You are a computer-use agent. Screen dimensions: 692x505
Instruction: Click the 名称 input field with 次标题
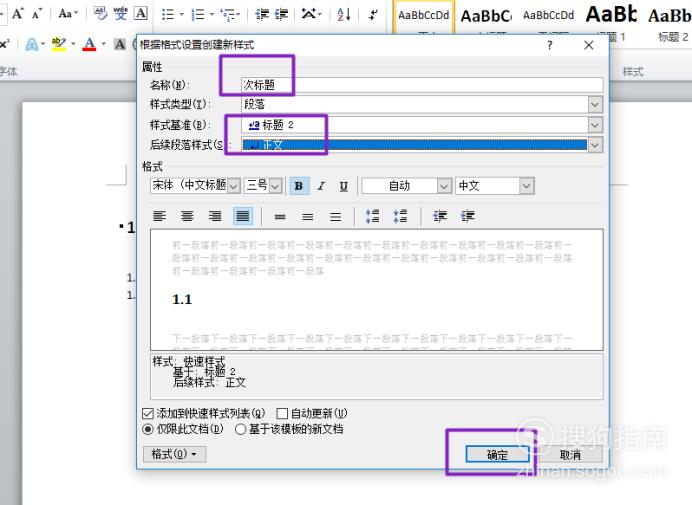pyautogui.click(x=422, y=85)
